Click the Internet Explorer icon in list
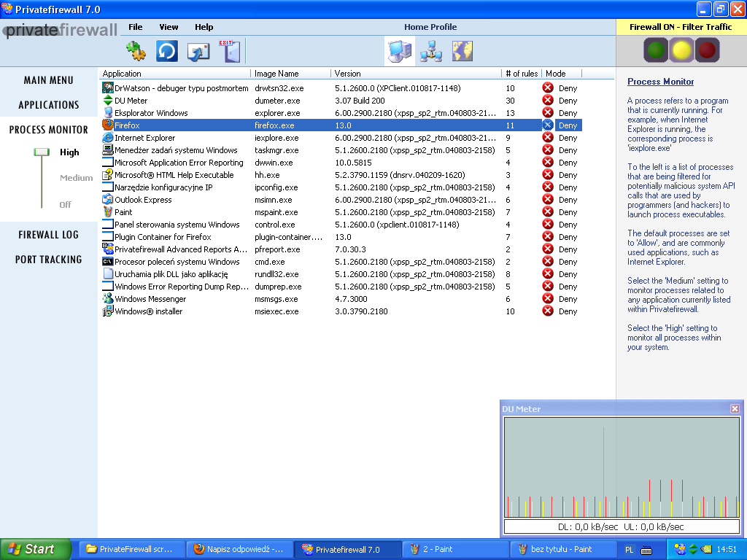 tap(108, 138)
